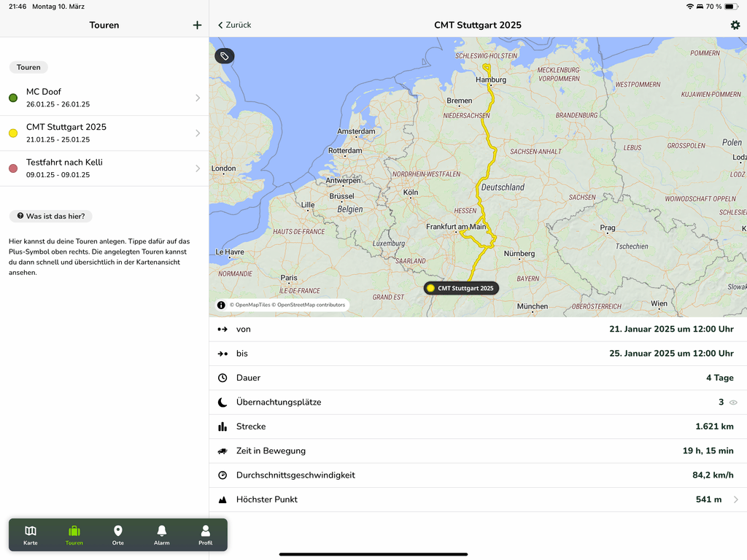
Task: Tap the start date 21. Januar 2025
Action: [x=671, y=329]
